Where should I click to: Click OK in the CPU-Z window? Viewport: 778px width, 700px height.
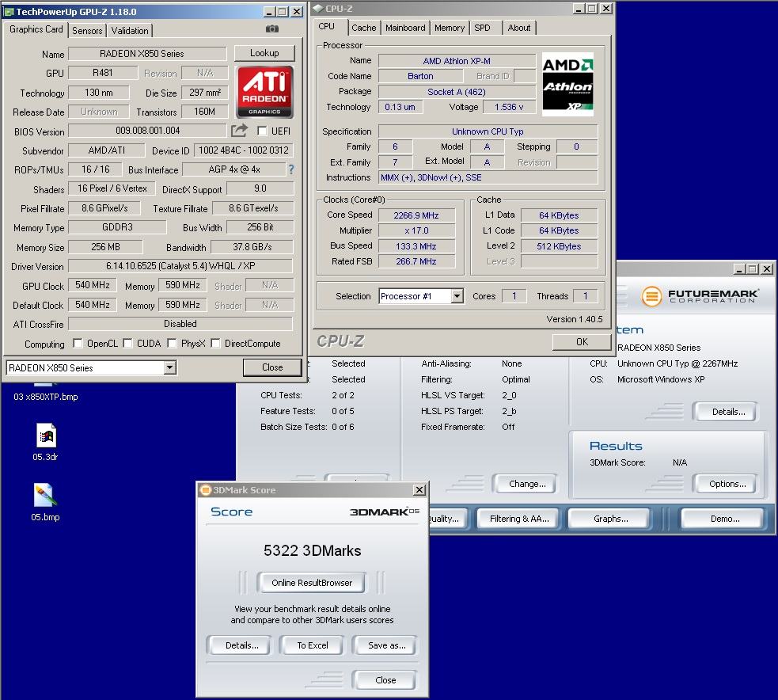pos(582,341)
